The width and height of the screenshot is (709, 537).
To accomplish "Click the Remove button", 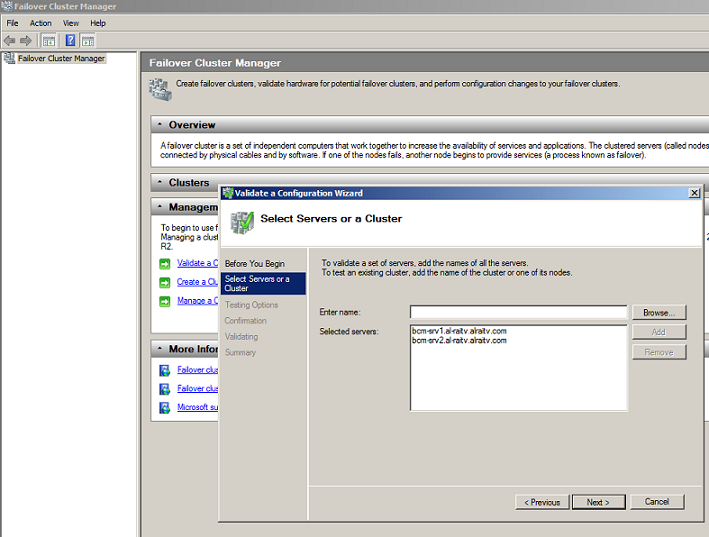I will (659, 352).
